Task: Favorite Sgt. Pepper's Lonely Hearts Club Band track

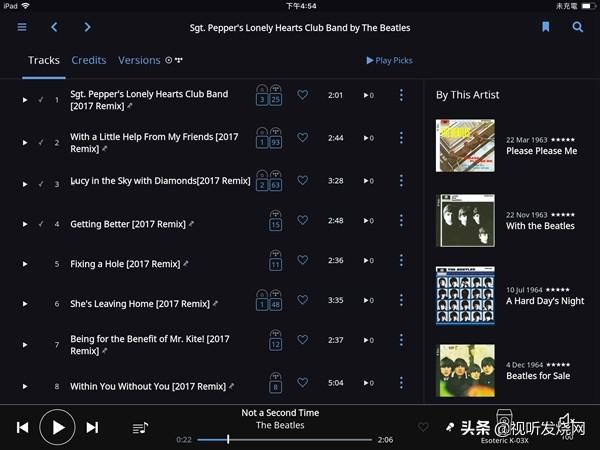Action: pyautogui.click(x=303, y=95)
